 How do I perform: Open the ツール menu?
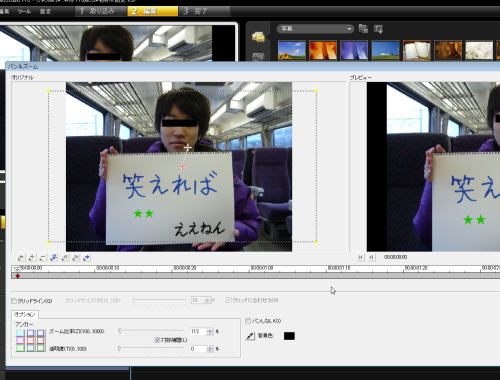(x=24, y=12)
